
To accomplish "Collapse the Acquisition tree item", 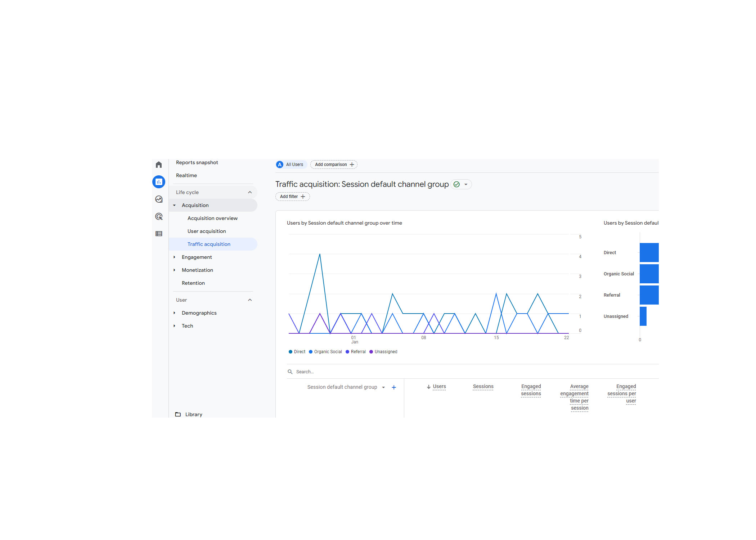I will [174, 205].
